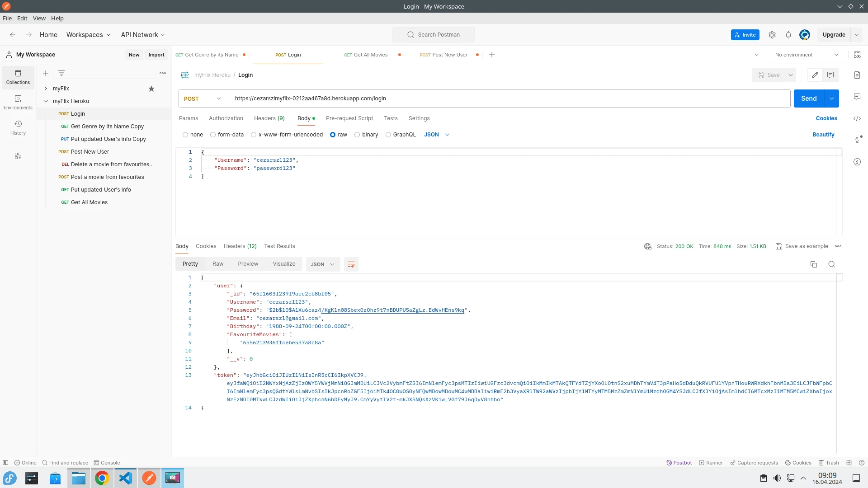Expand the myFlix collection
This screenshot has height=488, width=868.
click(x=46, y=89)
